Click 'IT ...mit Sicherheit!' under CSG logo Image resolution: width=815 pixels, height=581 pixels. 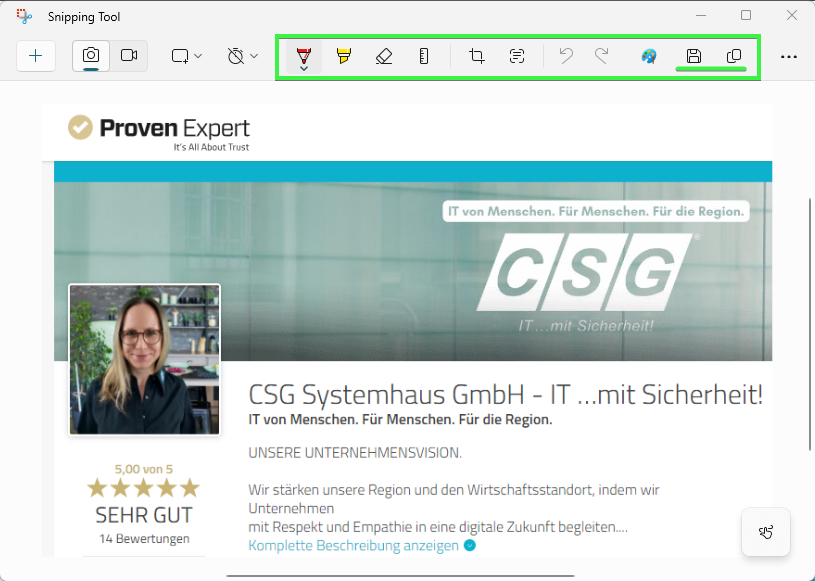586,326
